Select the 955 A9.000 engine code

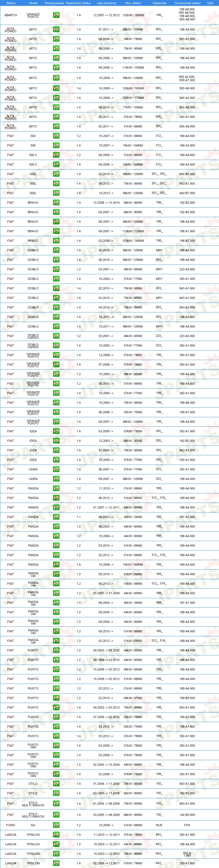tap(187, 126)
